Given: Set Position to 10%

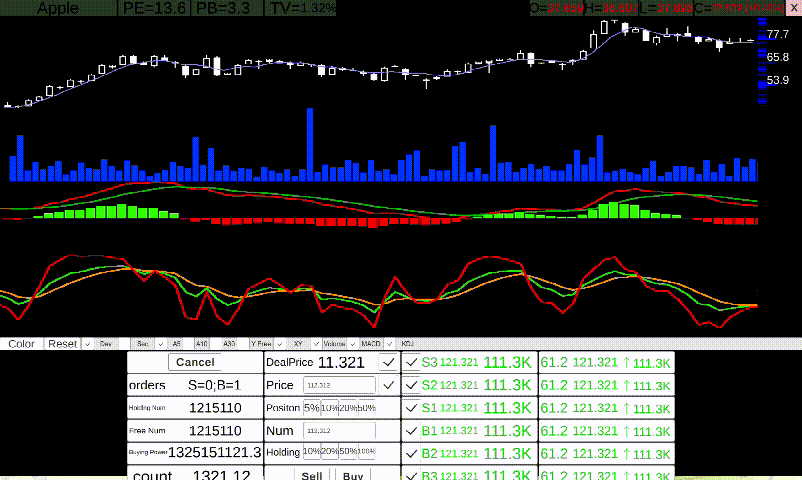Looking at the screenshot, I should coord(330,408).
